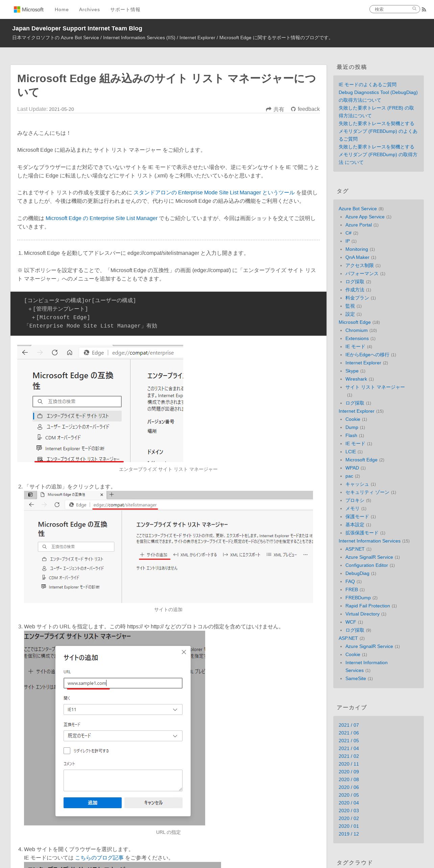The width and height of the screenshot is (434, 868).
Task: Click the サイトの追加 screenshot image
Action: point(168,547)
